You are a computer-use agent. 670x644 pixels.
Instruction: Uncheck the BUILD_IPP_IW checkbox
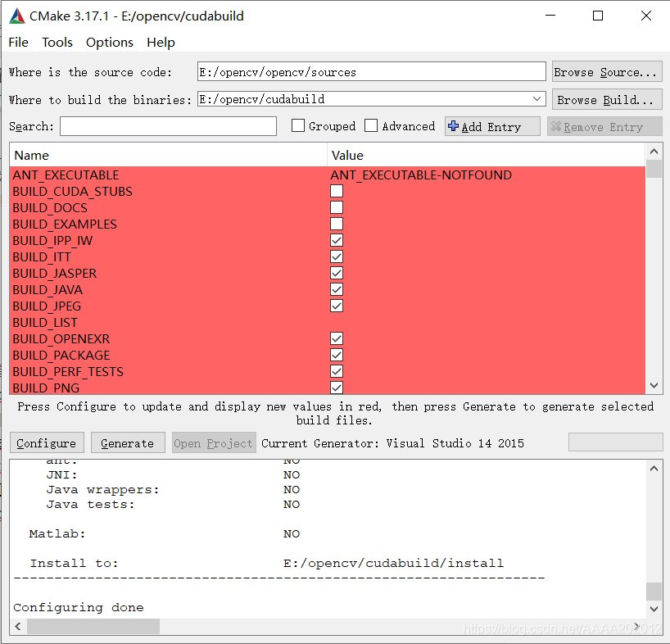tap(337, 240)
